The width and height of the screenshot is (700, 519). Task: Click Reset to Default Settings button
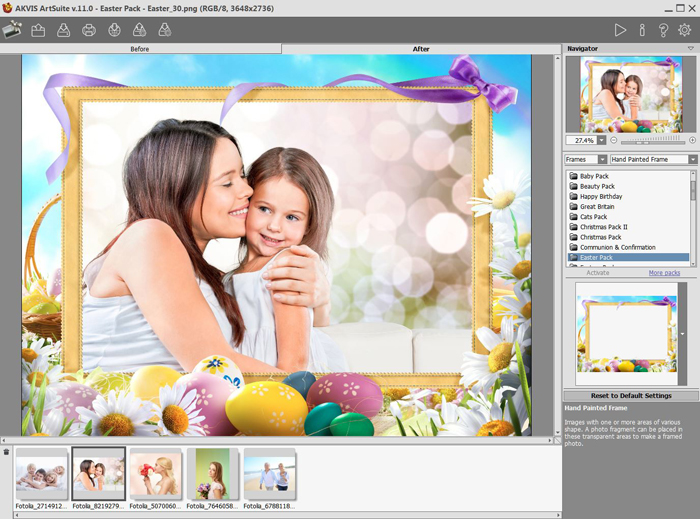pyautogui.click(x=630, y=396)
